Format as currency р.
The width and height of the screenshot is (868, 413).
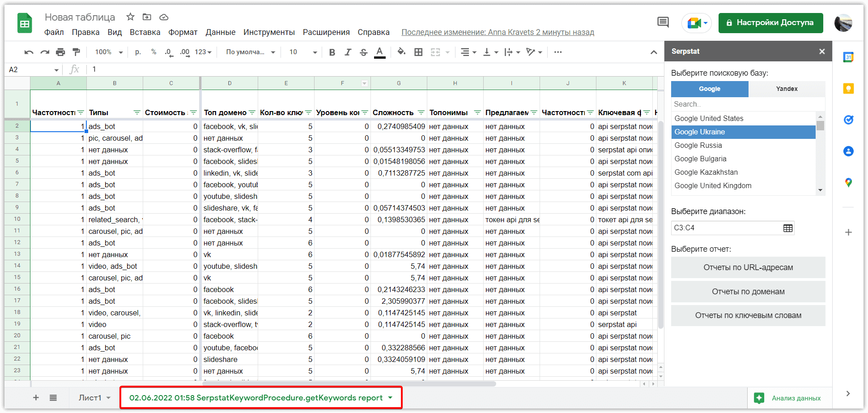[x=138, y=52]
